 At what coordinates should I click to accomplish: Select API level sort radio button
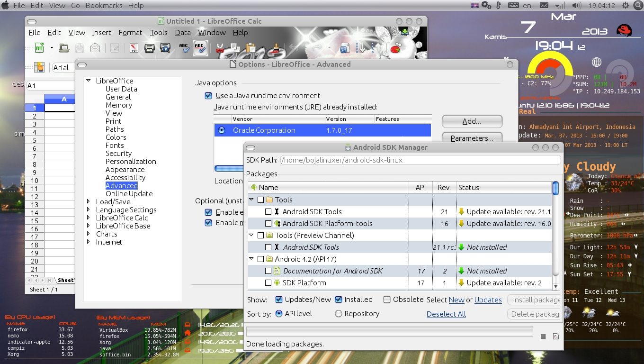[279, 314]
